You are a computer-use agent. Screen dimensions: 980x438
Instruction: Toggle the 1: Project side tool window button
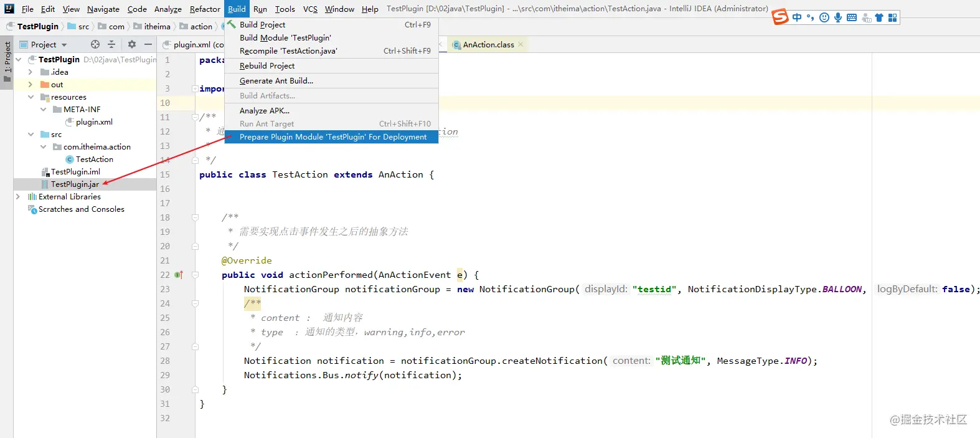[7, 62]
